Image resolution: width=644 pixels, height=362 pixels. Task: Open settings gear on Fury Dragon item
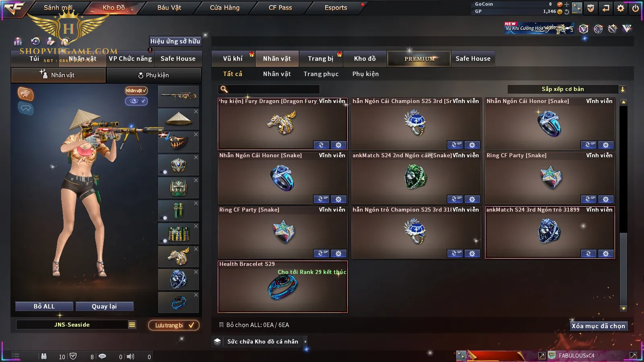339,145
